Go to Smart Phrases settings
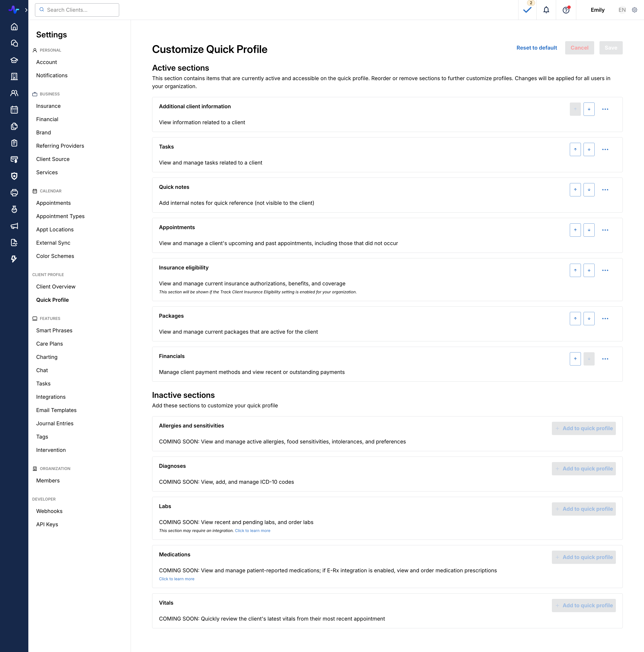This screenshot has width=644, height=652. click(x=54, y=330)
